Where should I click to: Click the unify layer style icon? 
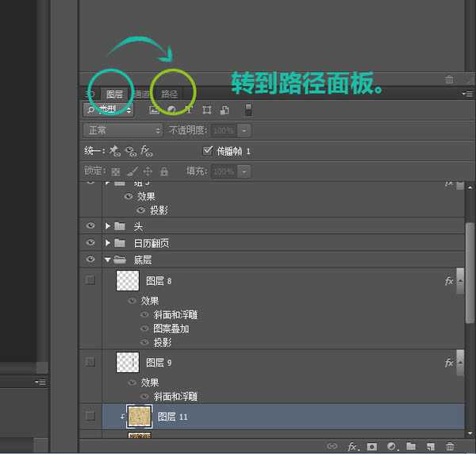[x=146, y=151]
